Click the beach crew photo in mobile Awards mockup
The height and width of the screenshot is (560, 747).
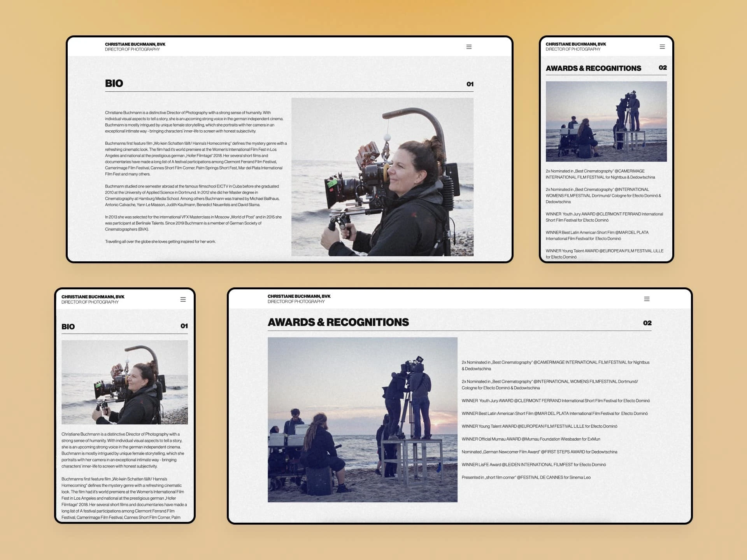click(606, 121)
